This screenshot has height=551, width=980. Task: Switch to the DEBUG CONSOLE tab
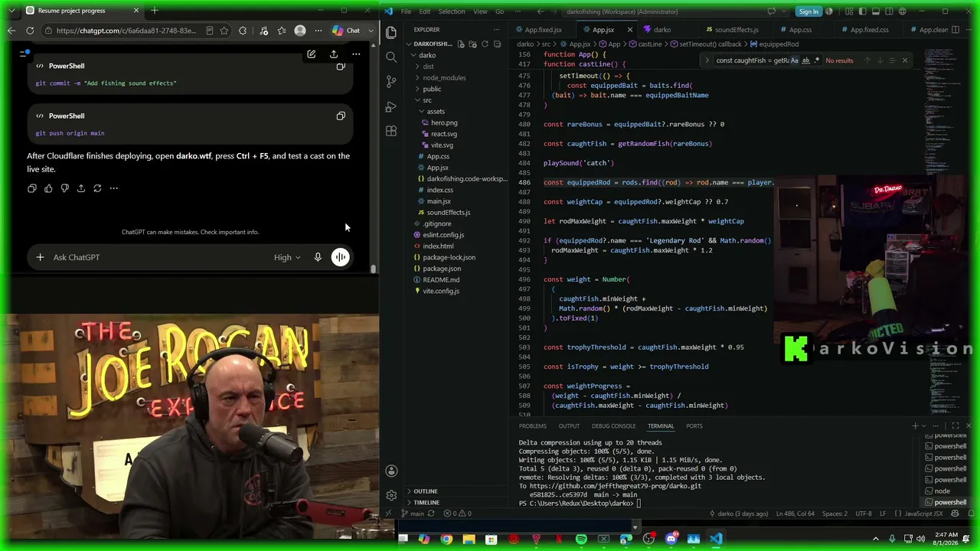point(613,425)
